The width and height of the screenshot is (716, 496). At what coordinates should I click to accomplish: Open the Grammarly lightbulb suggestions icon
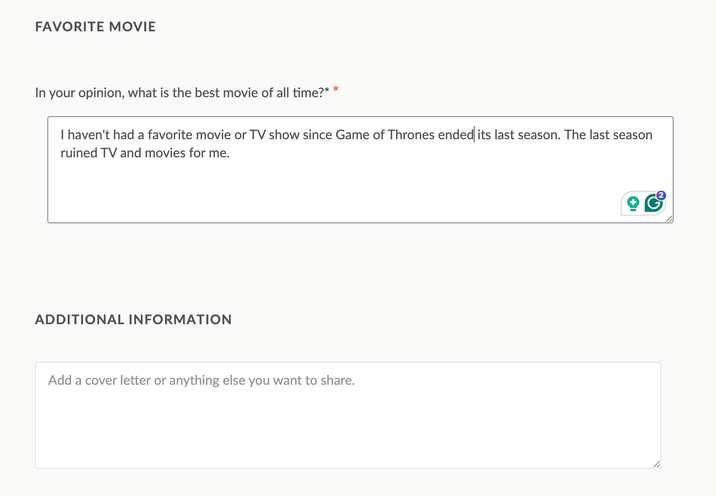point(633,203)
